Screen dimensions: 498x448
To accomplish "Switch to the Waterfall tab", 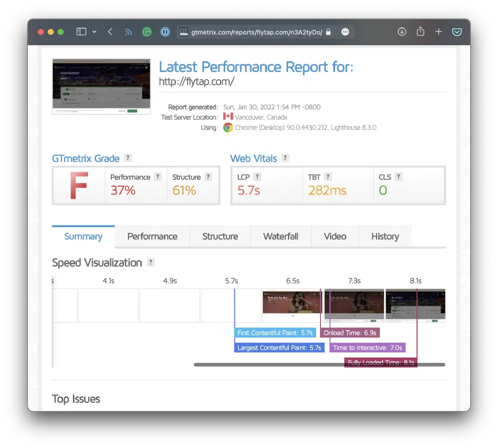I will [281, 236].
